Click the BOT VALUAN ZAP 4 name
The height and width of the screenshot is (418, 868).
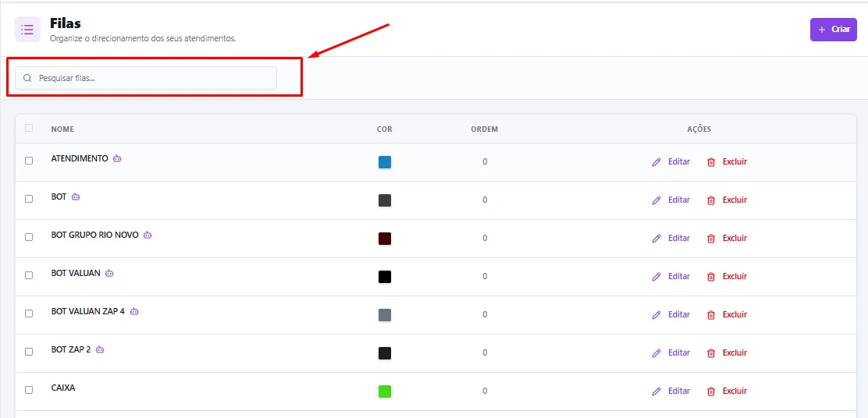[x=88, y=311]
